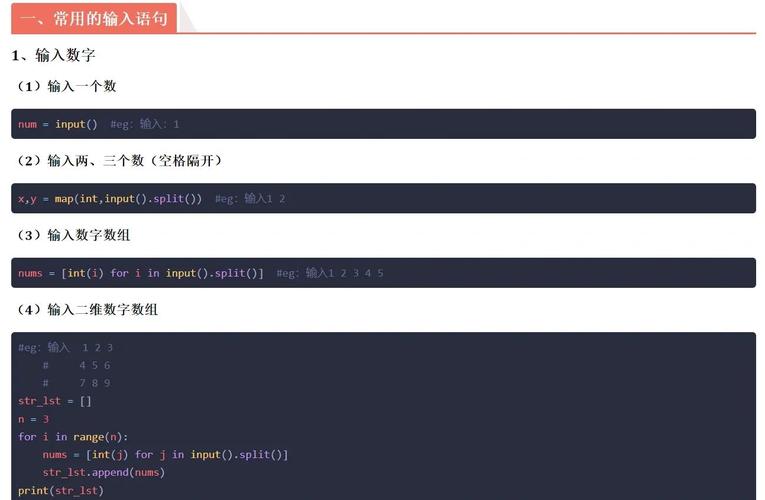This screenshot has height=500, width=765.
Task: Click the text '(1) 输入一个数'
Action: pyautogui.click(x=66, y=86)
